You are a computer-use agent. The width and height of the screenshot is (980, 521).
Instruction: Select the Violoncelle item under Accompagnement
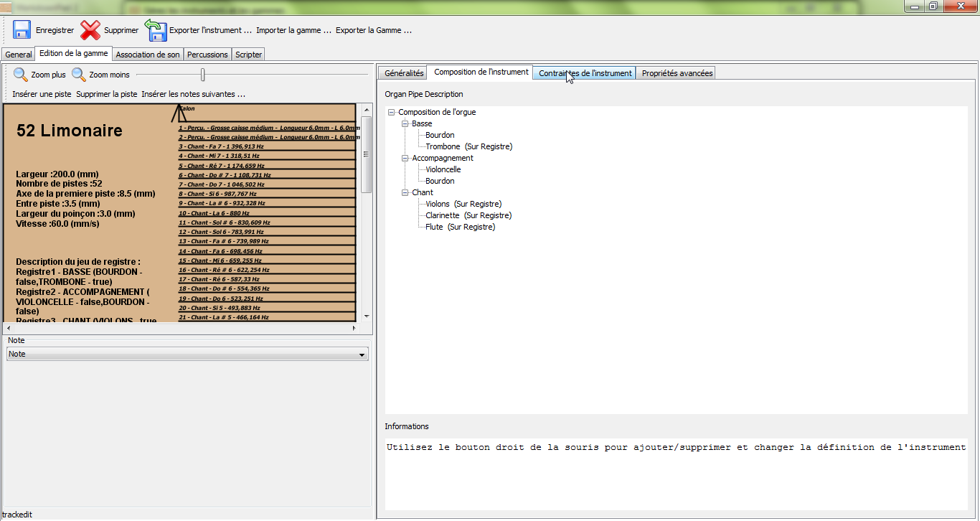(443, 169)
